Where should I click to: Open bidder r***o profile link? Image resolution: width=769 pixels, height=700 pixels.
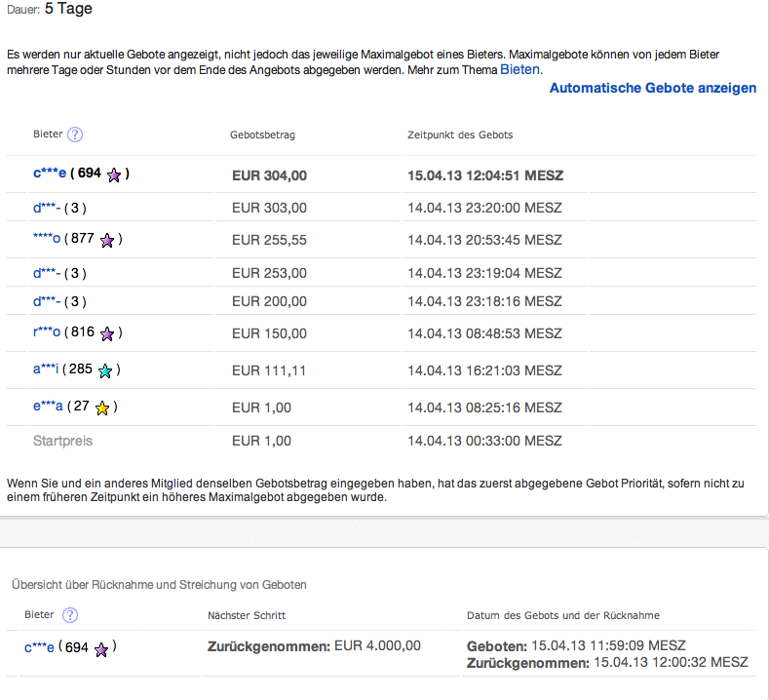47,332
